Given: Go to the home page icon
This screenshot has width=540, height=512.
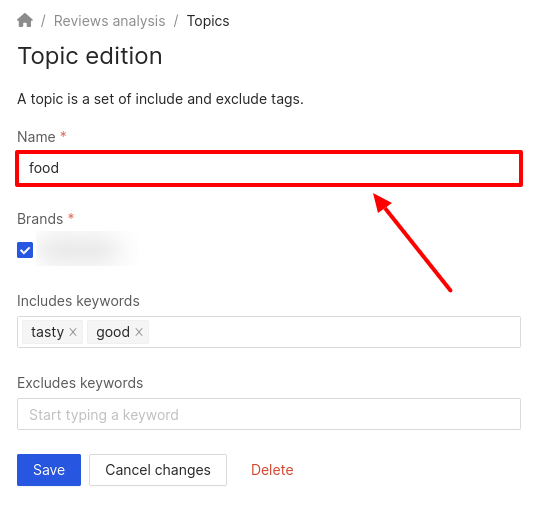Looking at the screenshot, I should (x=25, y=20).
